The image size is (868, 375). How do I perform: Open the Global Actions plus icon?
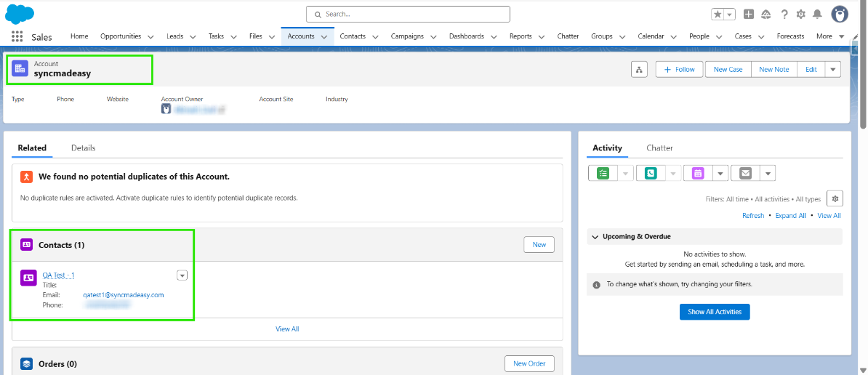[x=749, y=15]
